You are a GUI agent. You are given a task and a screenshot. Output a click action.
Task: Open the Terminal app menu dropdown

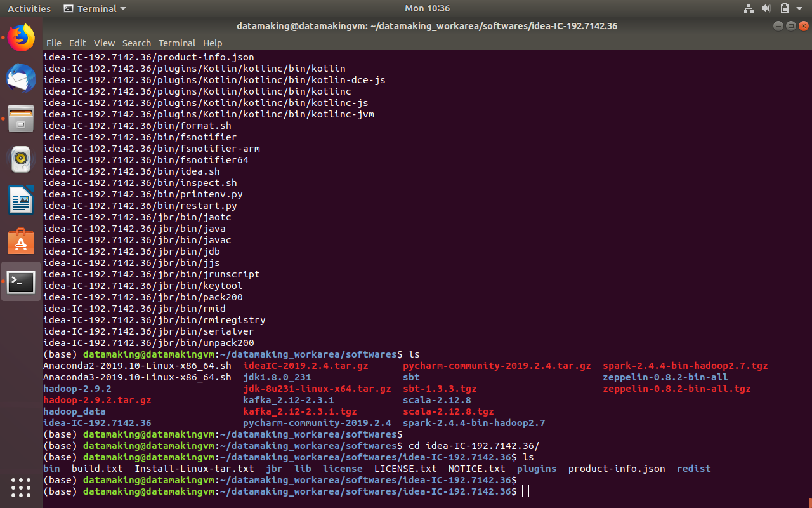[x=95, y=8]
